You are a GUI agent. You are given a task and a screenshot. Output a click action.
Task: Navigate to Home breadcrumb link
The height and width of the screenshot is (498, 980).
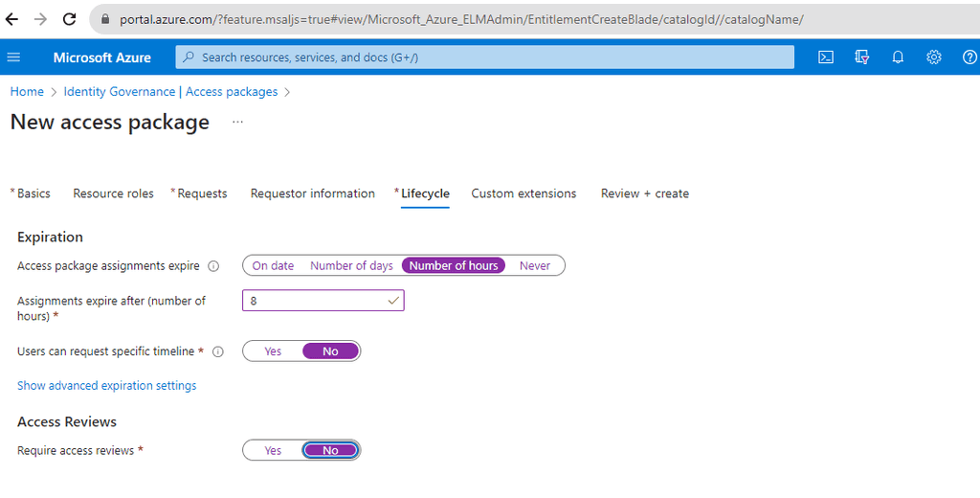click(x=27, y=92)
